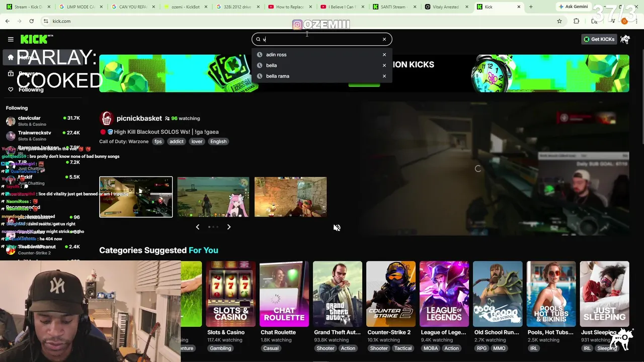Open the Pools, Hot Tubs & Bikinis card
644x362 pixels.
pyautogui.click(x=550, y=294)
